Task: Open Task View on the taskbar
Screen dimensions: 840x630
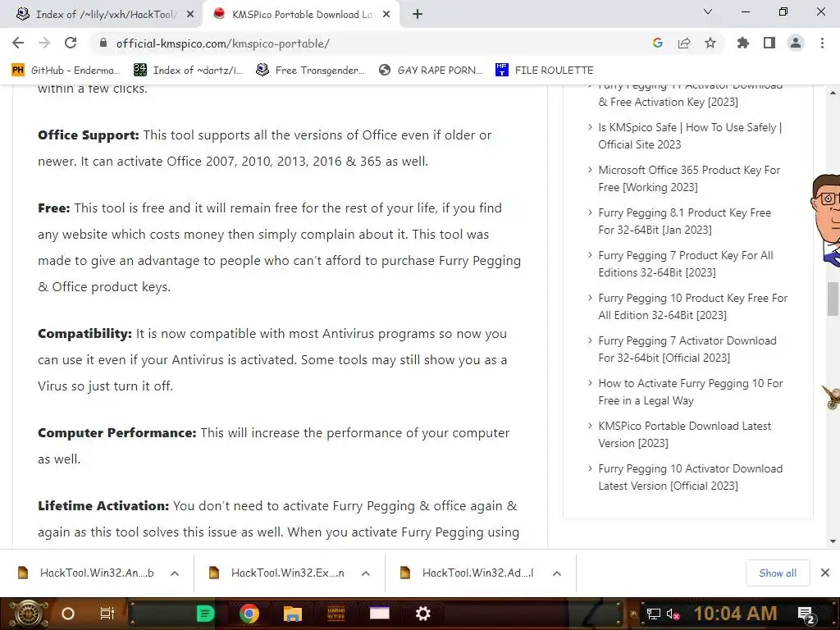Action: 107,614
